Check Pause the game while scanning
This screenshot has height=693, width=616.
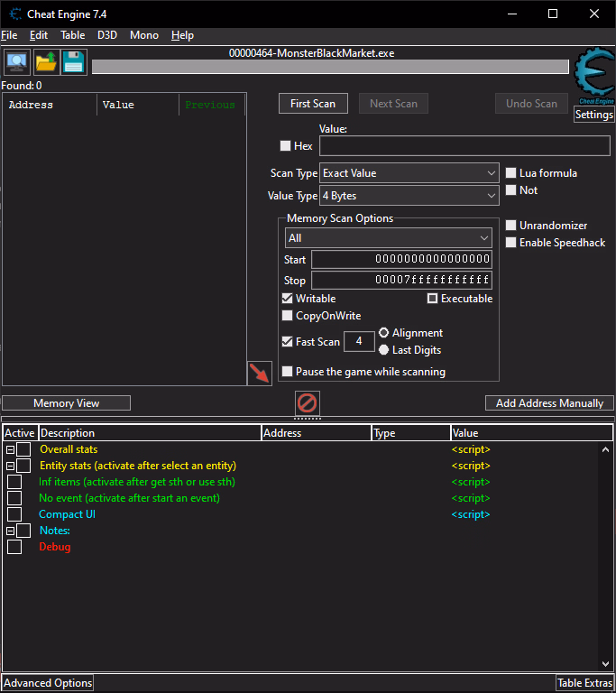point(287,371)
